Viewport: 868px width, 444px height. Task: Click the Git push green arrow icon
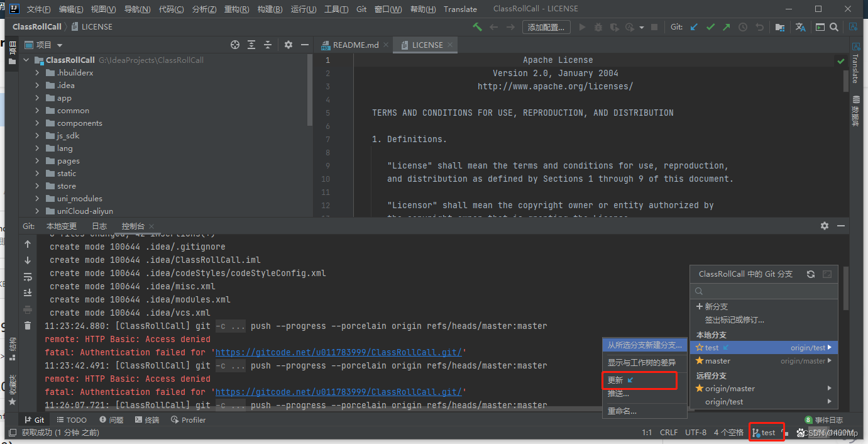(x=727, y=27)
